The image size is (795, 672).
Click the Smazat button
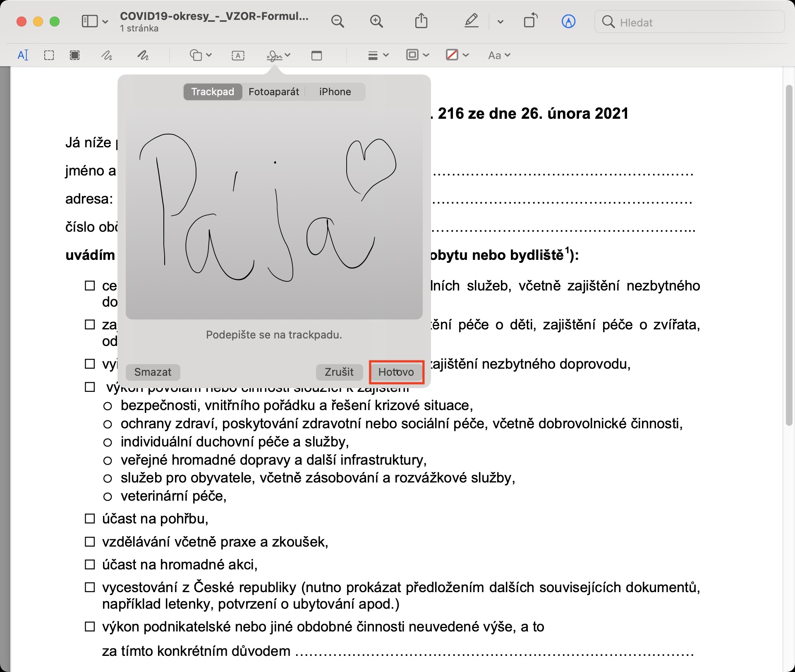click(153, 372)
